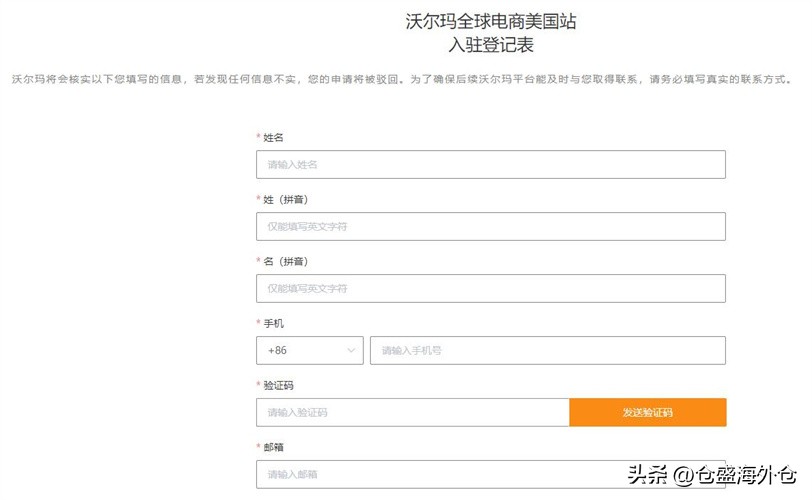Image resolution: width=812 pixels, height=500 pixels.
Task: Send code with orange 发送验证码 button
Action: click(647, 413)
